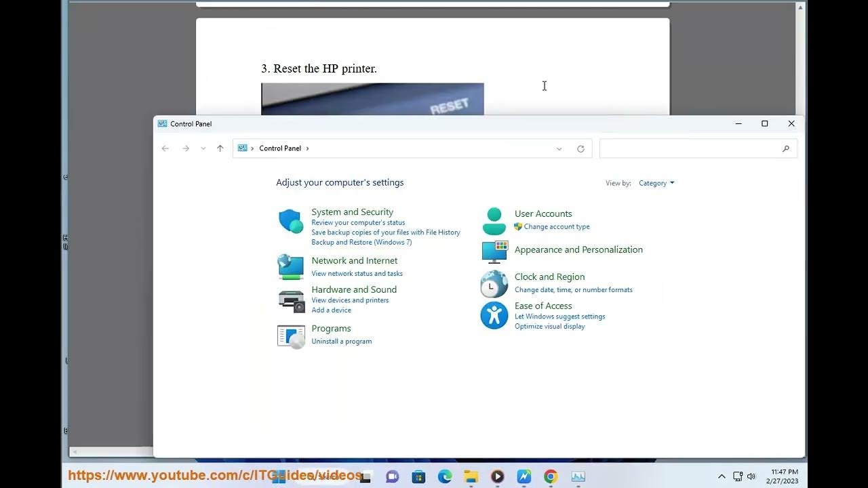Open File Explorer from the taskbar
This screenshot has width=868, height=488.
coord(471,476)
